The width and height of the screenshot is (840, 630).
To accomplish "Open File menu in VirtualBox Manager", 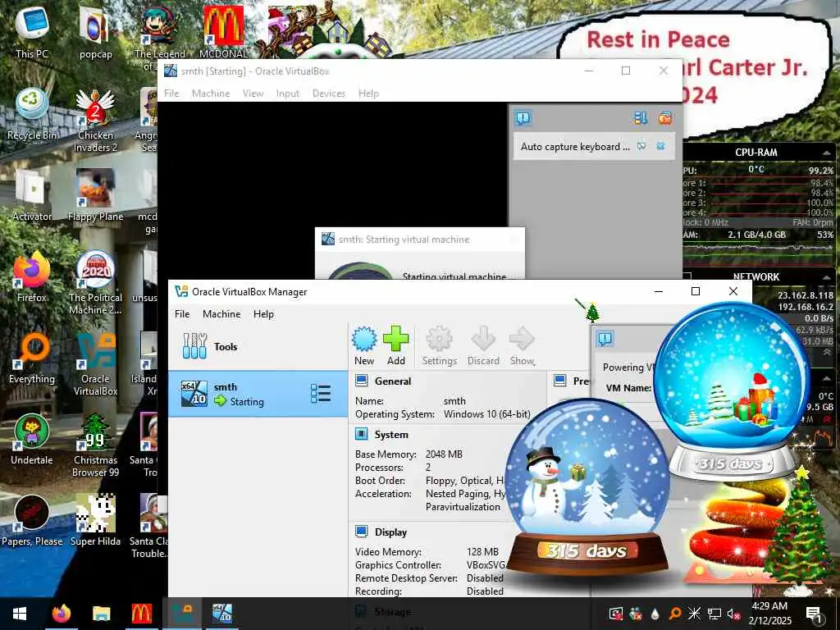I will [182, 314].
